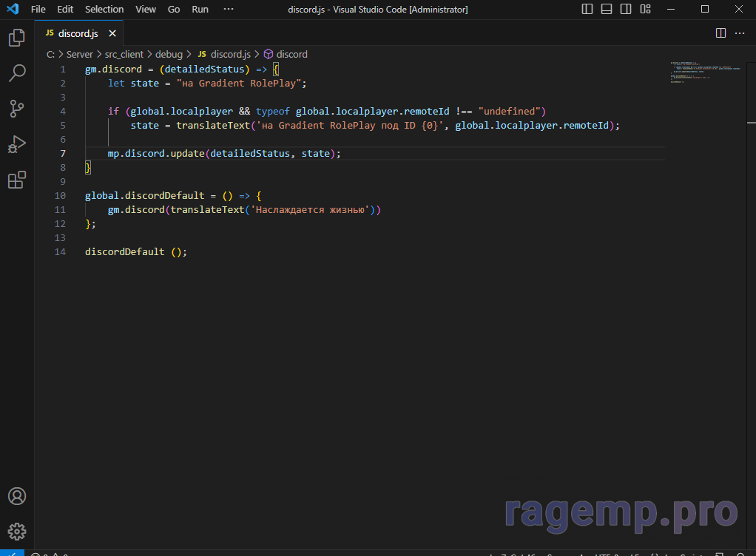
Task: Show hidden menus via title bar ellipsis
Action: point(229,9)
